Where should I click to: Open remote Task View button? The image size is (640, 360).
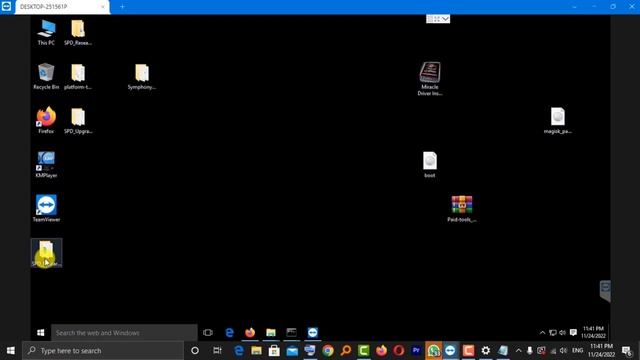[x=208, y=333]
